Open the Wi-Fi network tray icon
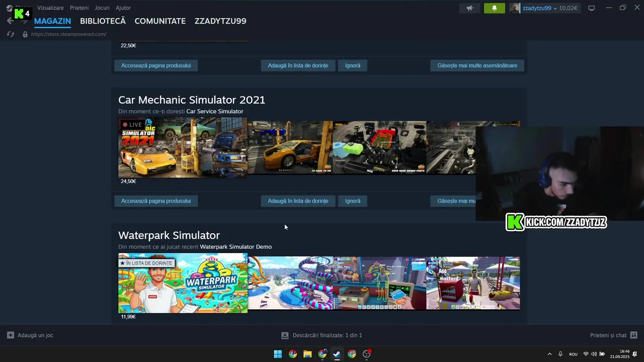Screen dimensions: 644x362 point(586,354)
